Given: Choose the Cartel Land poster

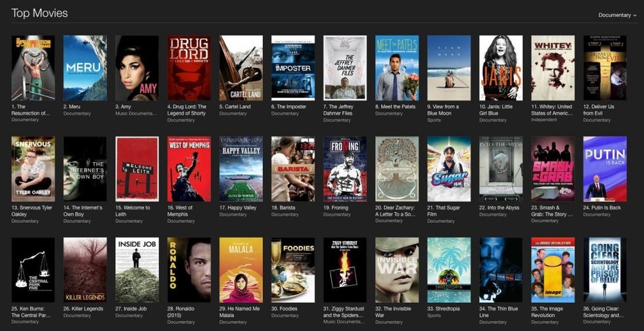Looking at the screenshot, I should [241, 68].
